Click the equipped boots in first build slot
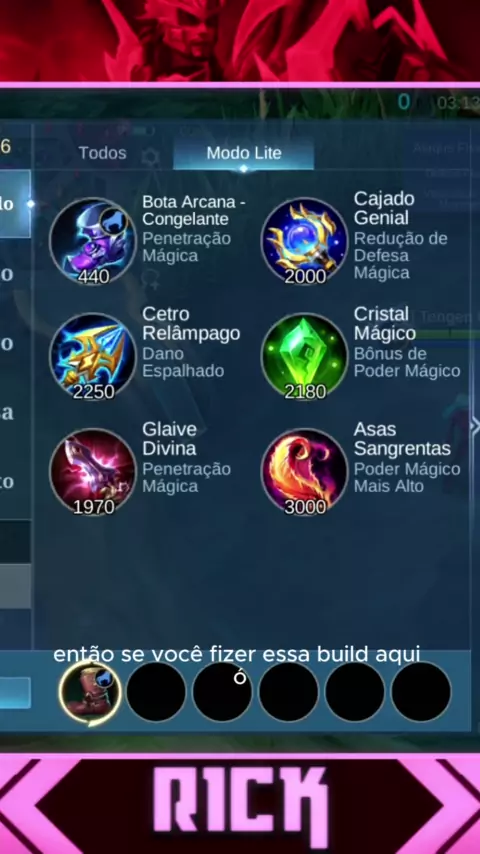 (x=90, y=692)
